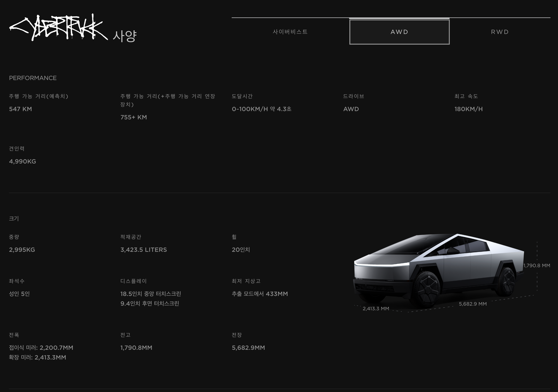Viewport: 558px width, 392px height.
Task: Click the Cybertruck vehicle image
Action: (x=438, y=271)
